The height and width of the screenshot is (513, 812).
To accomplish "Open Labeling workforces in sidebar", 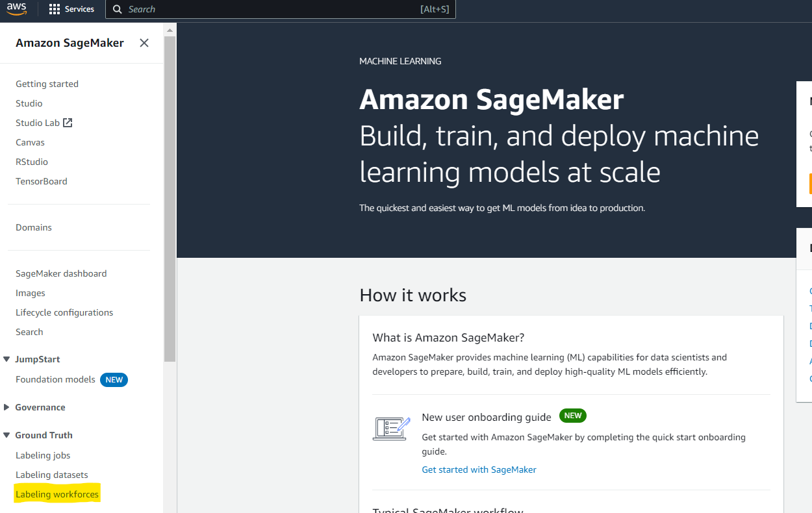I will point(57,494).
